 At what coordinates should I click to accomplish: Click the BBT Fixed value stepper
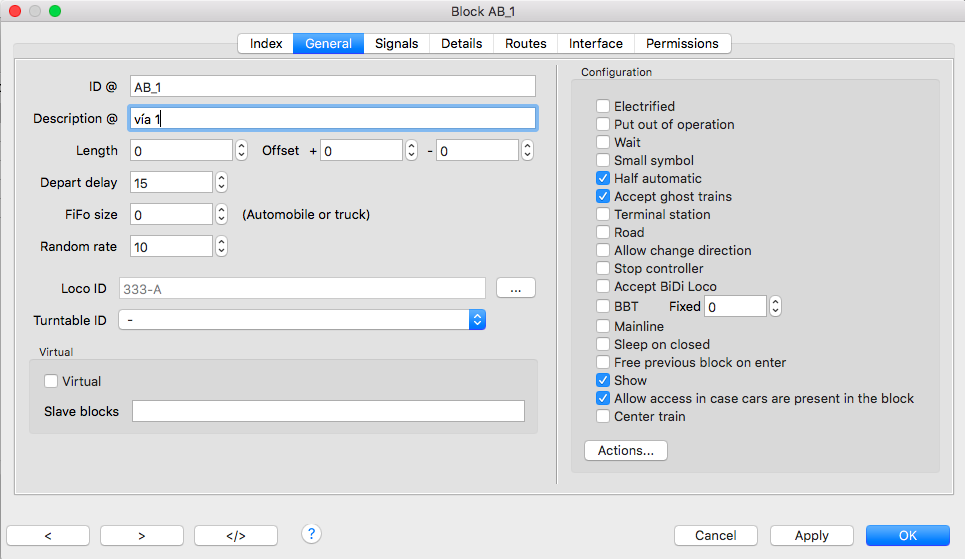(x=775, y=306)
